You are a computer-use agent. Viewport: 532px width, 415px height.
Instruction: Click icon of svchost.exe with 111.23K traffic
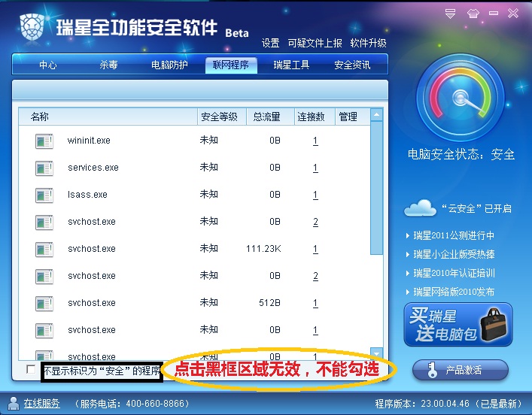coord(44,250)
